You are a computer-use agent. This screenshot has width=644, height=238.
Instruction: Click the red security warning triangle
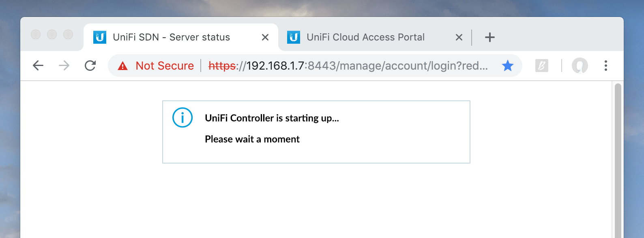pyautogui.click(x=122, y=66)
